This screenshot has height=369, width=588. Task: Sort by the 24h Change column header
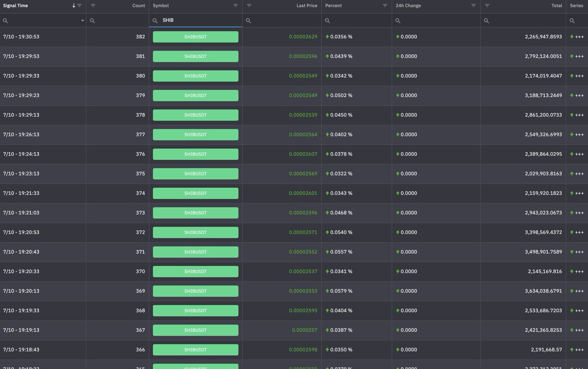coord(408,6)
